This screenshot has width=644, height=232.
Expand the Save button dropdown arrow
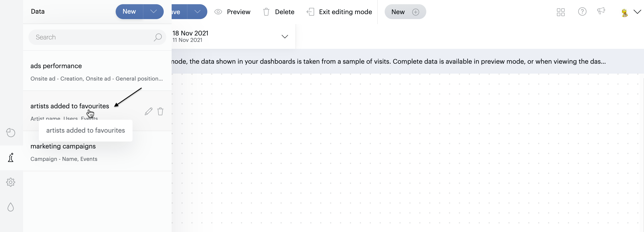pos(197,11)
